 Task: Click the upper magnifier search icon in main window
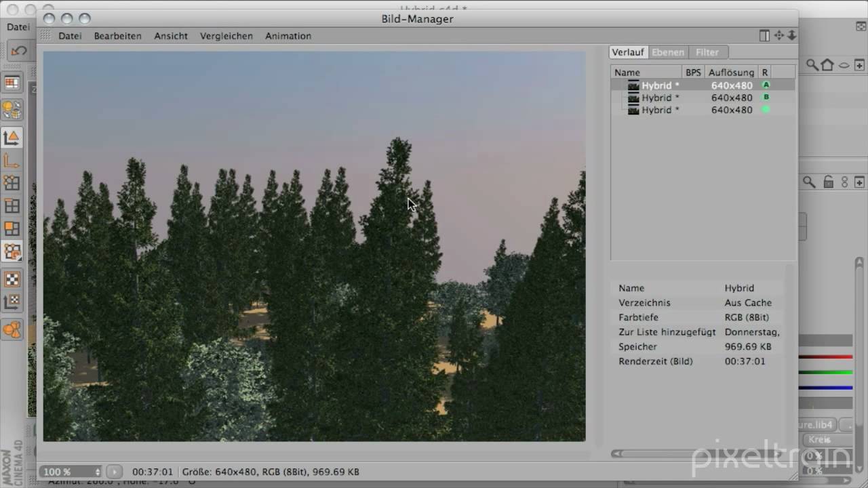coord(812,65)
